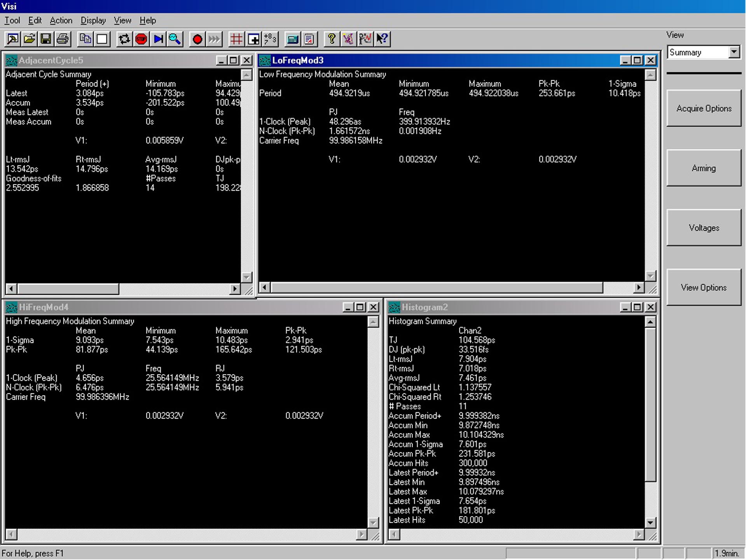This screenshot has width=746, height=560.
Task: Click the plus-in-window add view icon
Action: click(253, 39)
